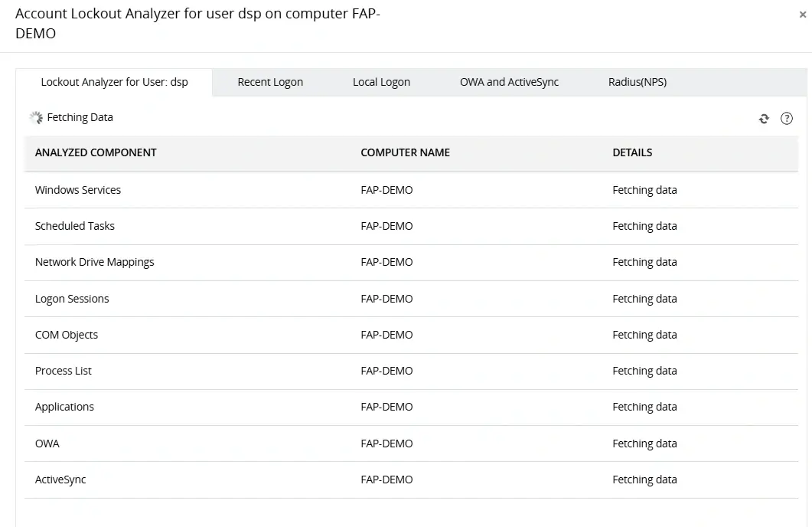Click the Network Drive Mappings entry
Screen dimensions: 812x527
95,262
